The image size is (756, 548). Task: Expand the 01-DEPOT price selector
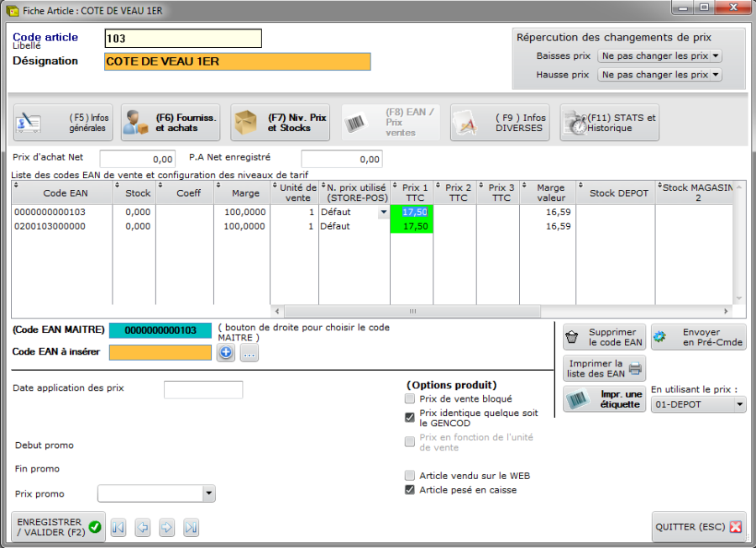click(698, 404)
